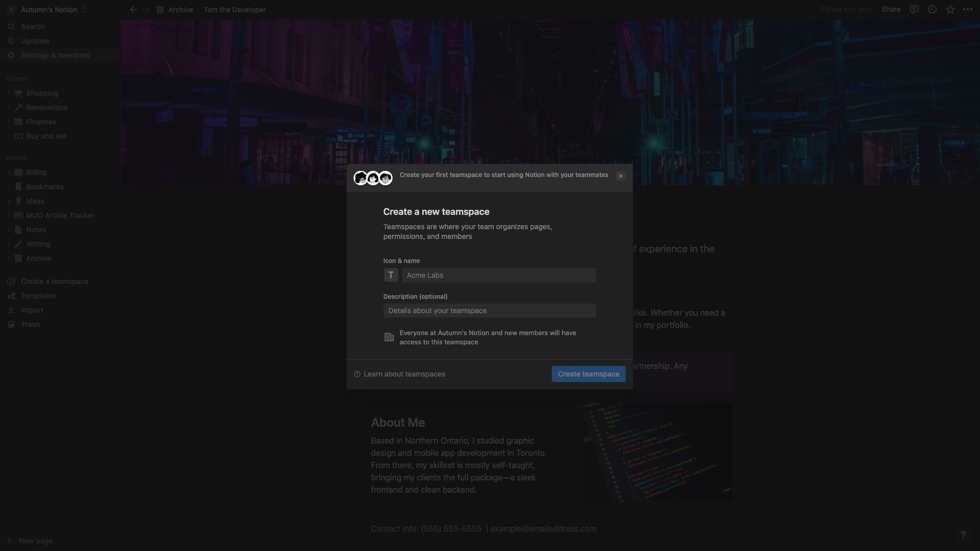980x551 pixels.
Task: Open Settings & members
Action: (55, 55)
